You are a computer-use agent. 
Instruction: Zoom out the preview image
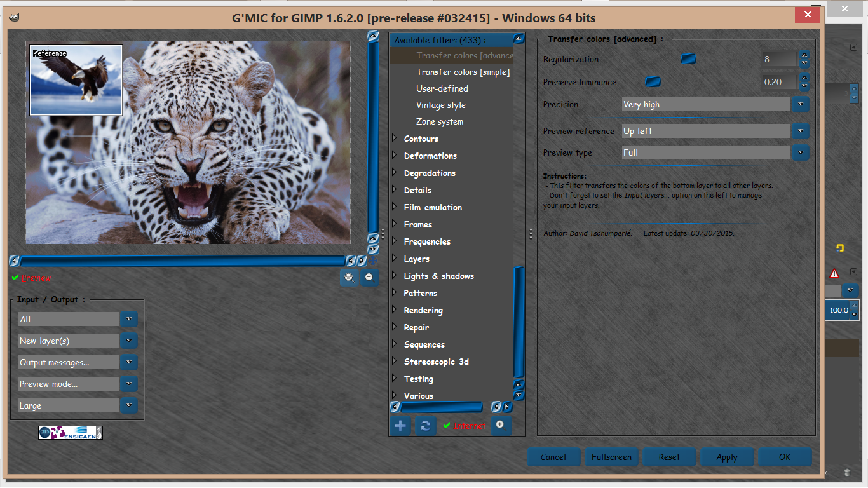[349, 277]
